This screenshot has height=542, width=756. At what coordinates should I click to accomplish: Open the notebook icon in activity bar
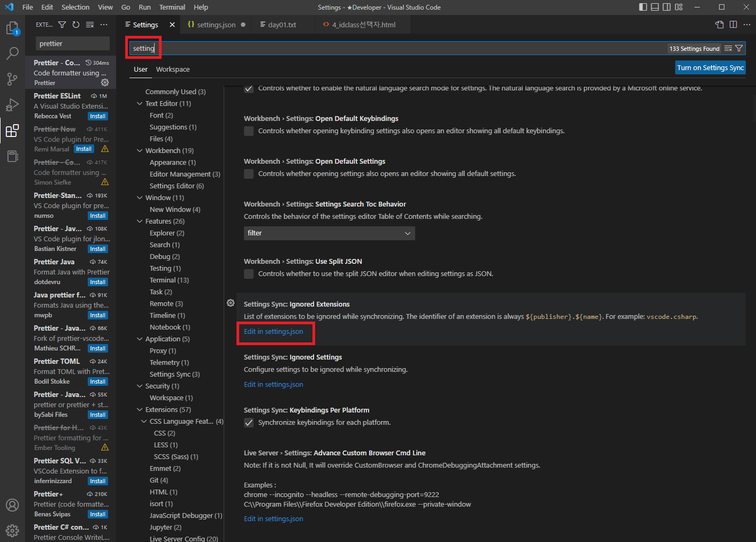tap(12, 156)
